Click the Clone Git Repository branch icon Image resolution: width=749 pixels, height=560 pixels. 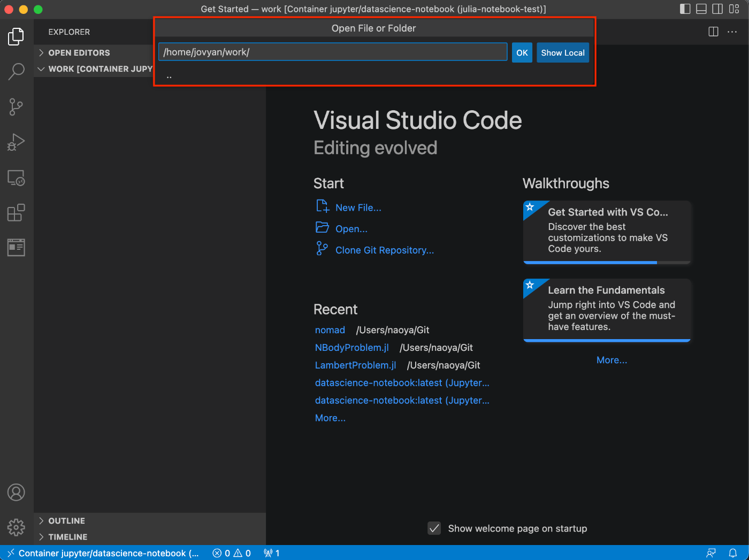click(x=322, y=249)
